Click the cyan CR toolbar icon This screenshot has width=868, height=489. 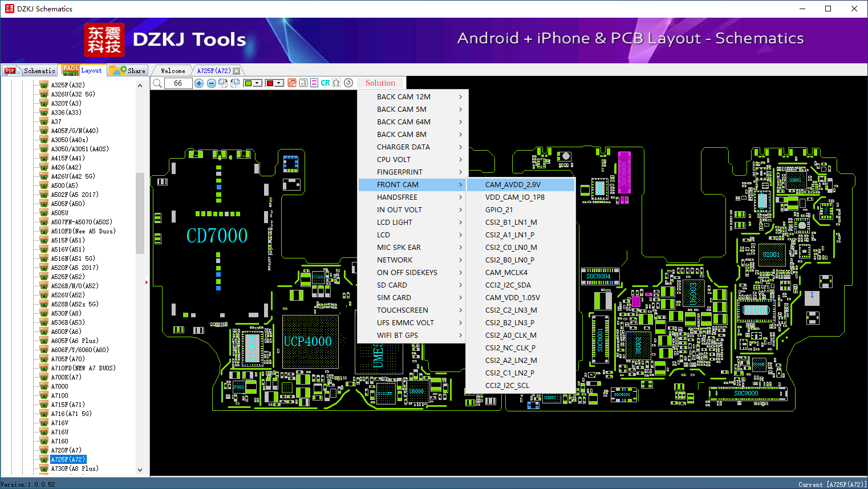(x=325, y=83)
